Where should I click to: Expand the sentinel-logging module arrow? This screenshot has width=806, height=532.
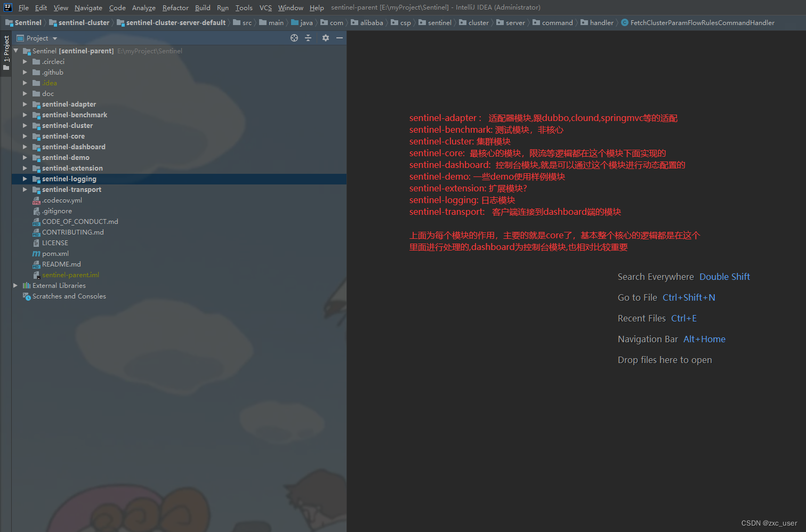coord(25,179)
